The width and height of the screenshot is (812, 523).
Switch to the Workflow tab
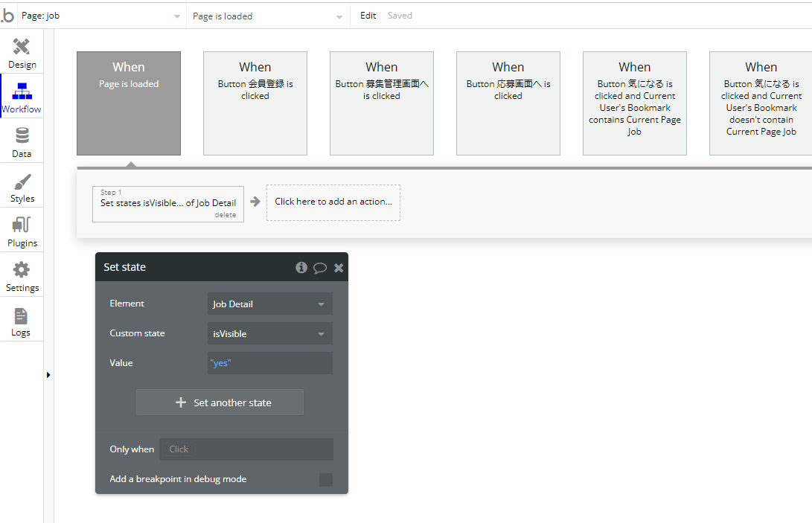(22, 97)
